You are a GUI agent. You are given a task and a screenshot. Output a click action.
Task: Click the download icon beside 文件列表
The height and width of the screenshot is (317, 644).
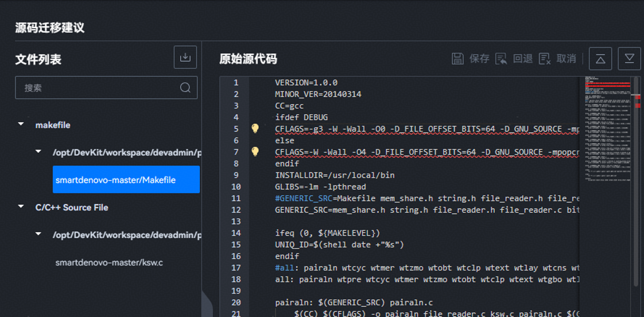tap(185, 57)
